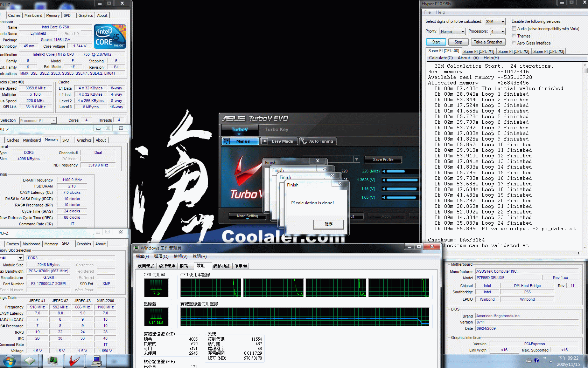The height and width of the screenshot is (368, 588).
Task: Open the 網路功能 tab in Task Manager
Action: (x=222, y=266)
